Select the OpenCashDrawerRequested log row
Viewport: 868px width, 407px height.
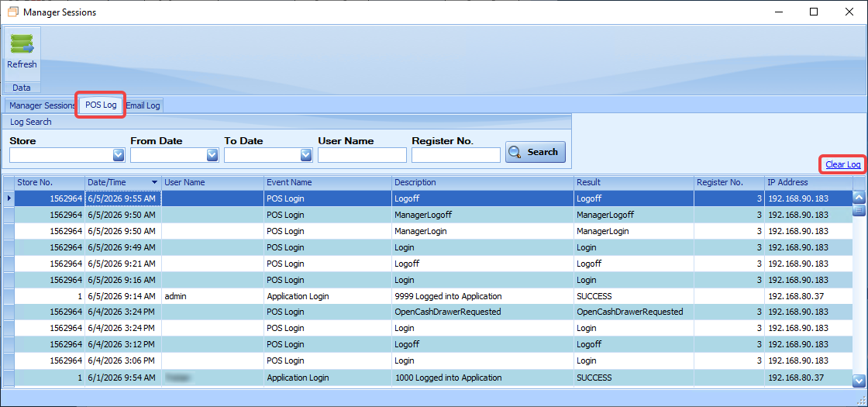[x=433, y=312]
